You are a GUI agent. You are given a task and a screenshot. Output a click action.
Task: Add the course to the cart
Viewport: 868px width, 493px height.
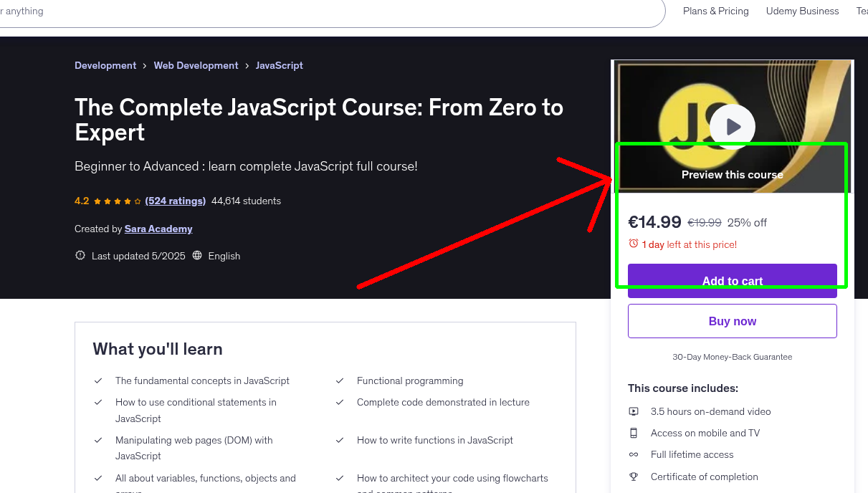point(732,281)
